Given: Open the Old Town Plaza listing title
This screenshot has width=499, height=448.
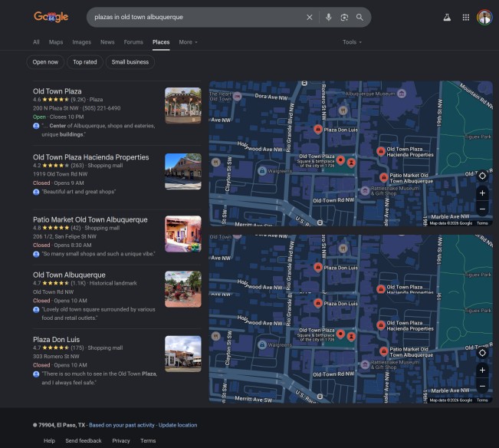Looking at the screenshot, I should [x=57, y=91].
